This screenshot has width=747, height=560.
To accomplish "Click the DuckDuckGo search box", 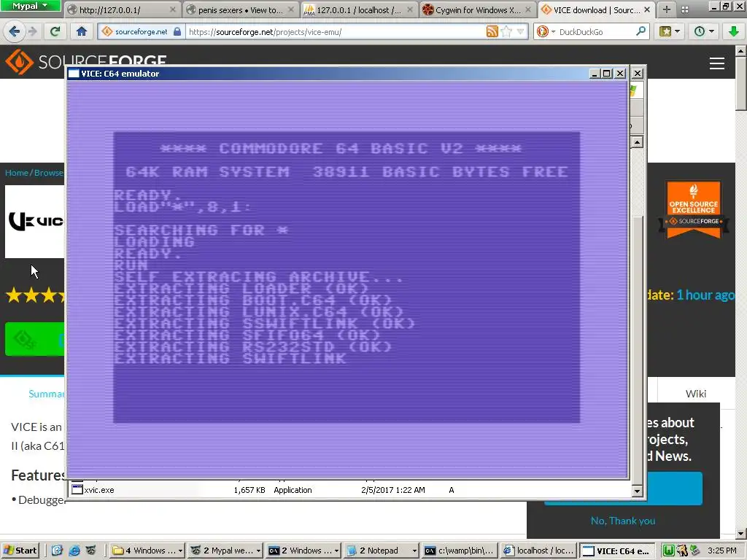I will coord(595,32).
